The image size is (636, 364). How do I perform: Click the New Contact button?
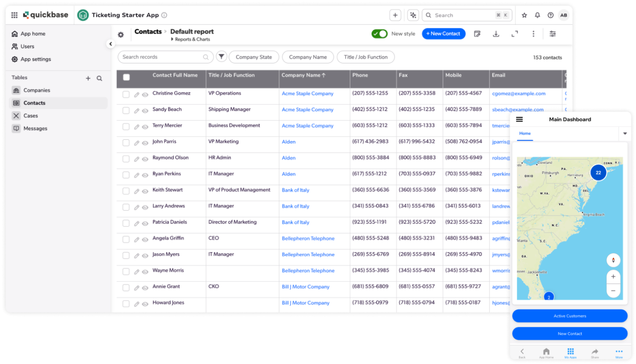pyautogui.click(x=443, y=34)
